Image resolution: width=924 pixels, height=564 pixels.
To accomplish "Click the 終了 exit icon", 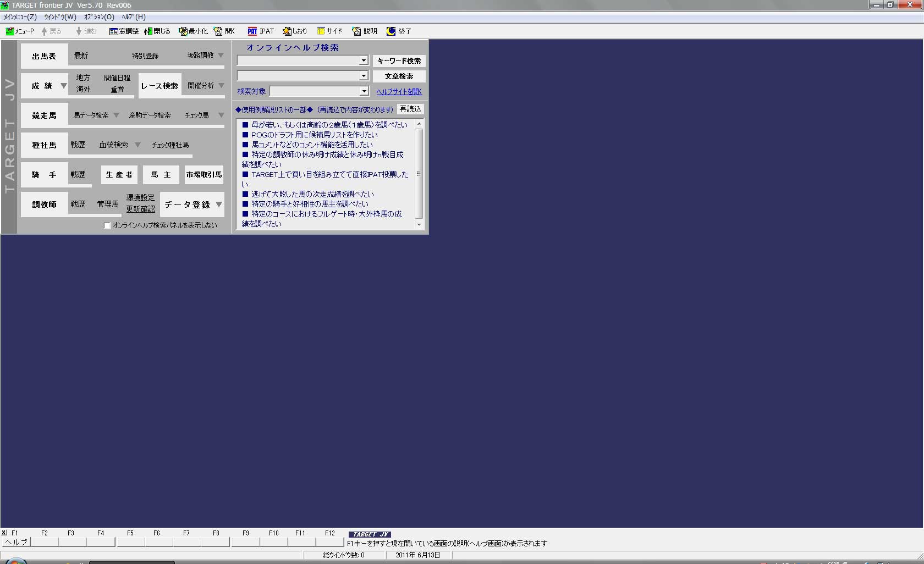I will tap(391, 31).
